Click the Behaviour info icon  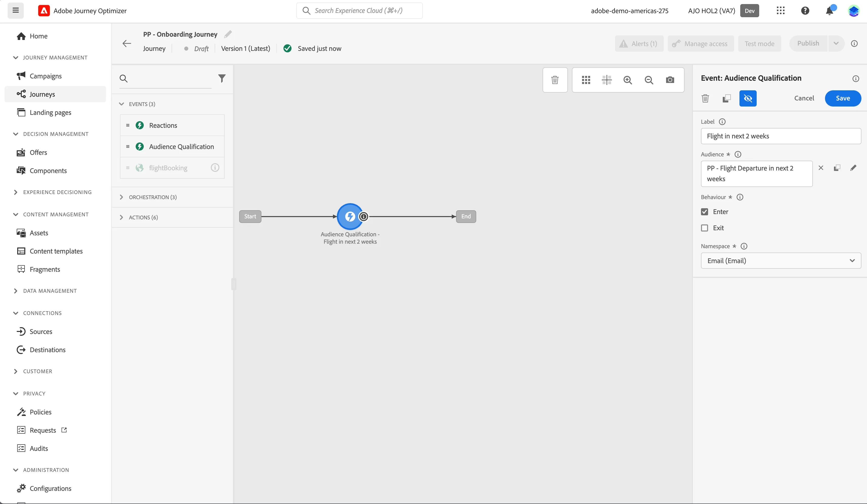click(740, 197)
